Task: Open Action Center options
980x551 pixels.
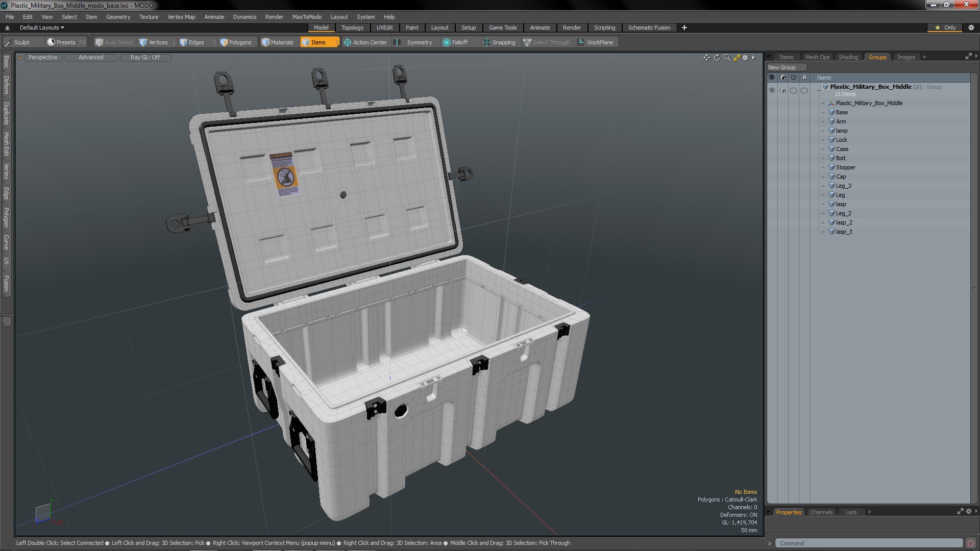Action: click(x=365, y=42)
